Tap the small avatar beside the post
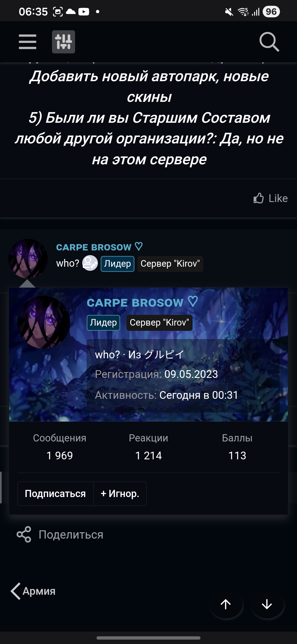Viewport: 297px width, 644px height. click(x=28, y=259)
